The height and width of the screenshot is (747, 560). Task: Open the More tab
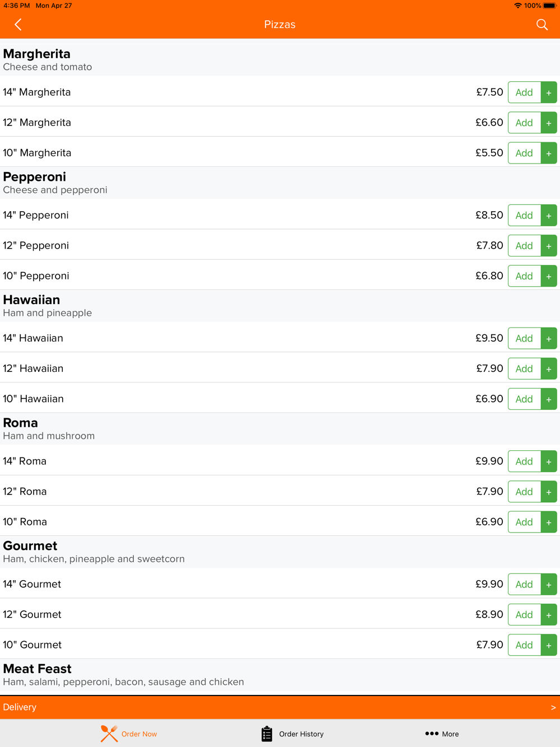pos(442,734)
